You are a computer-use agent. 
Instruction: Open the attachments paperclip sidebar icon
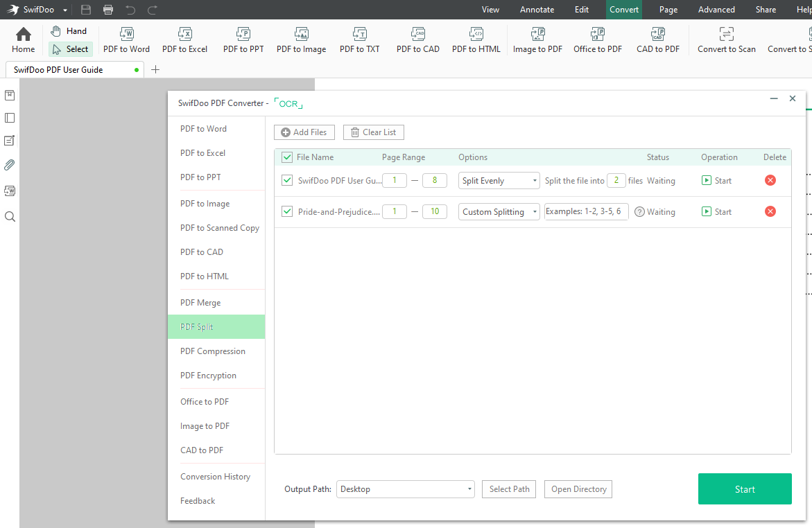point(9,165)
